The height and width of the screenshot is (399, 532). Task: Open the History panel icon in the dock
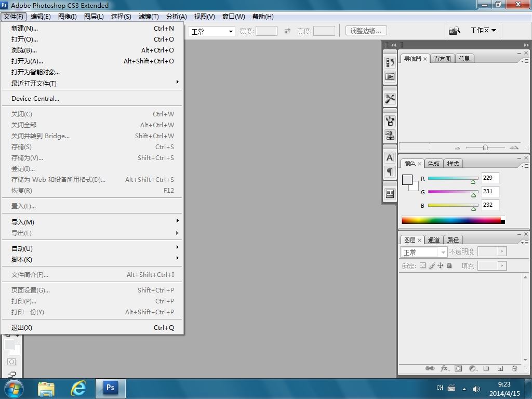pyautogui.click(x=390, y=62)
